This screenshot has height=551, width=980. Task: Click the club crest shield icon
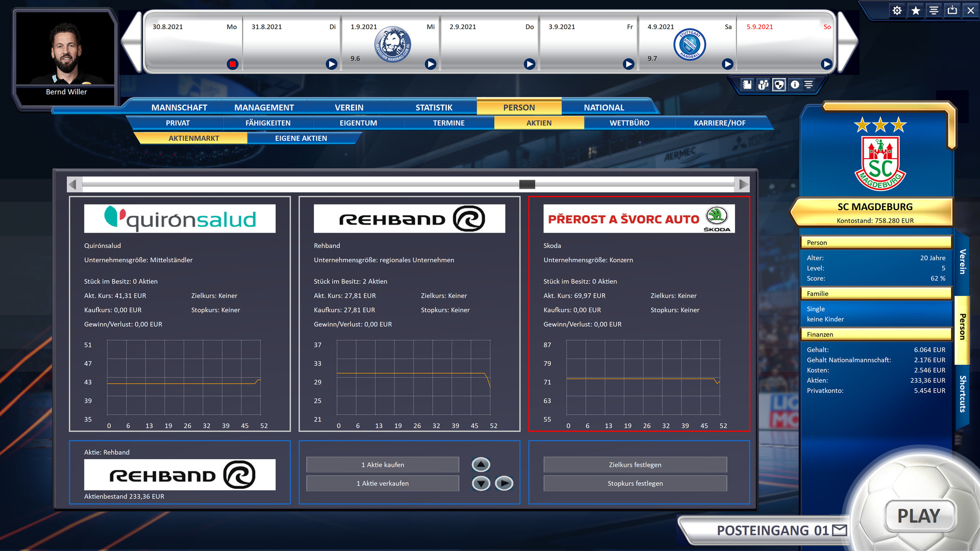[779, 85]
